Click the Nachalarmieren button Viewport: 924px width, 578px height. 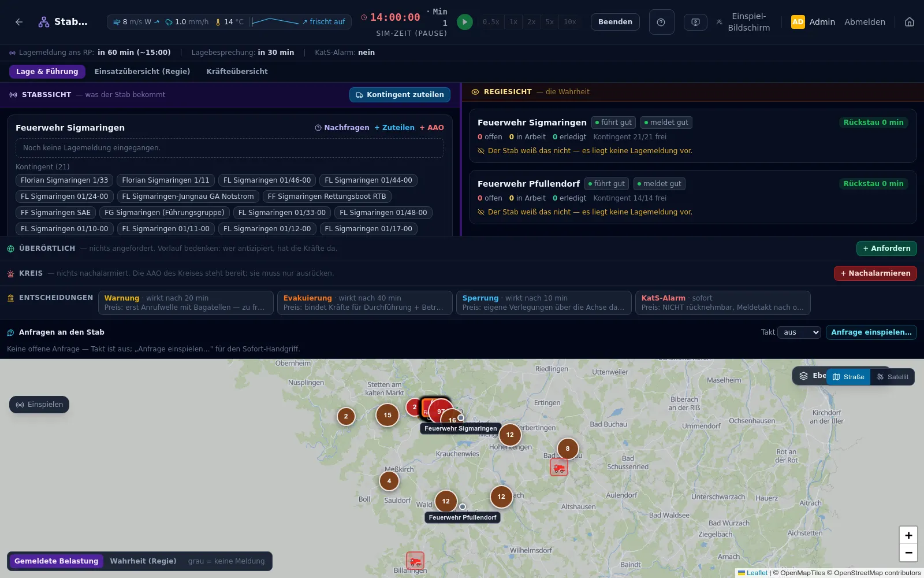(x=875, y=273)
